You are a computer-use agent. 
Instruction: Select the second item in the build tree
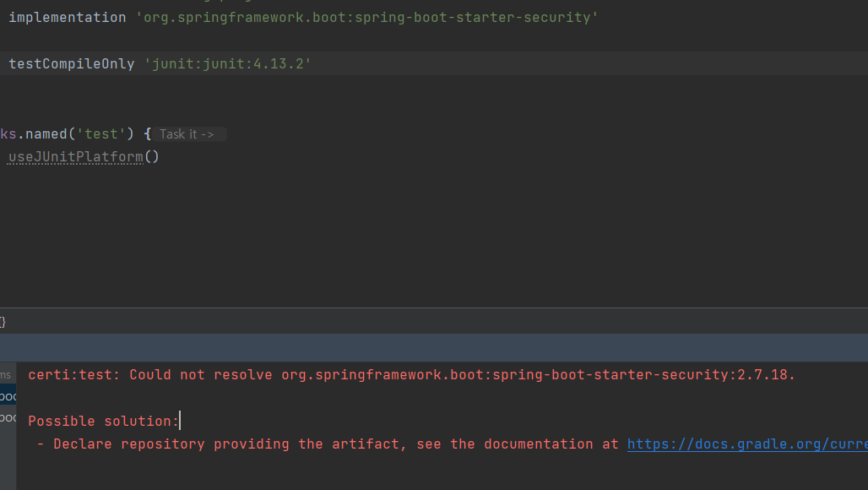[8, 417]
